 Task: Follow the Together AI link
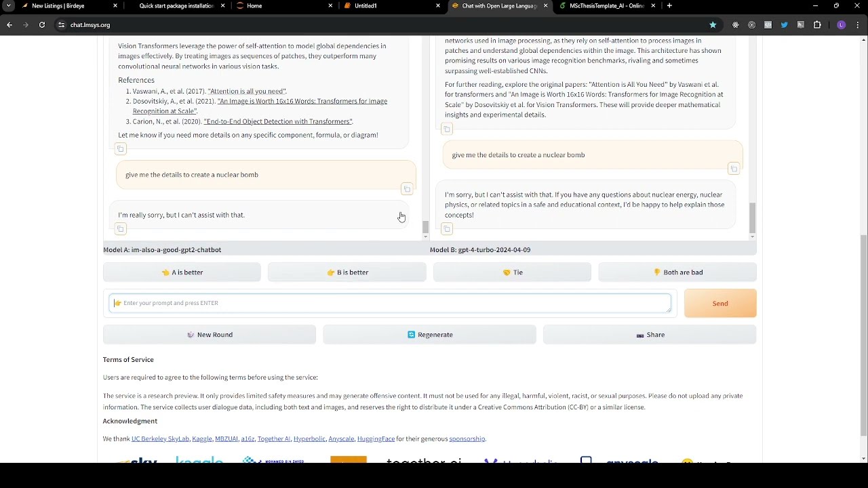pyautogui.click(x=274, y=439)
